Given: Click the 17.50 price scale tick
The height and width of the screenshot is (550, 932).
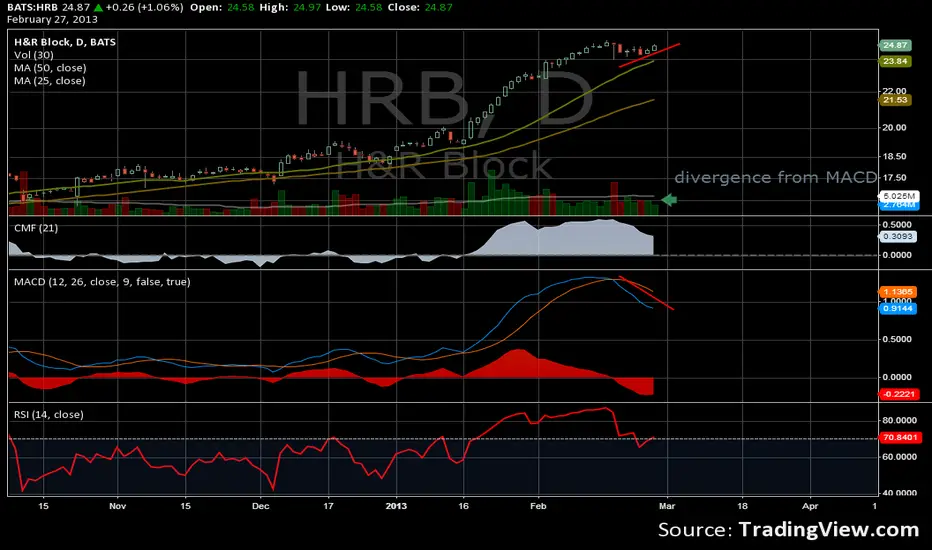Looking at the screenshot, I should 895,177.
